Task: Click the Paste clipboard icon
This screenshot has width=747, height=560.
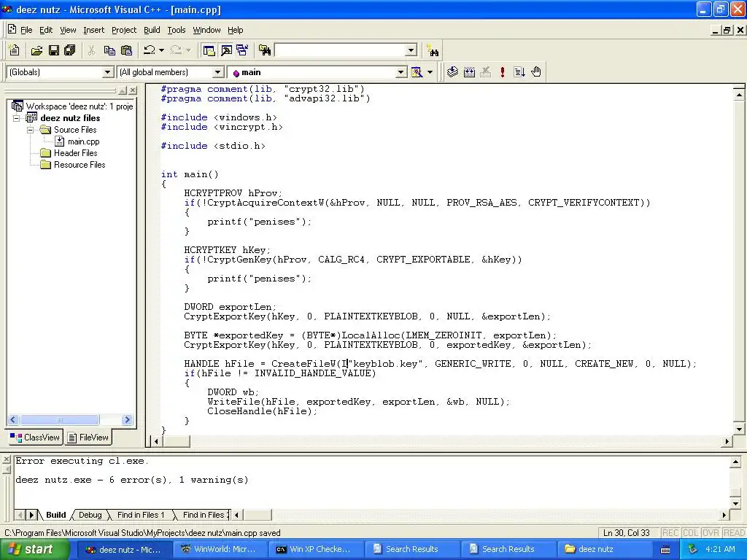Action: point(126,50)
